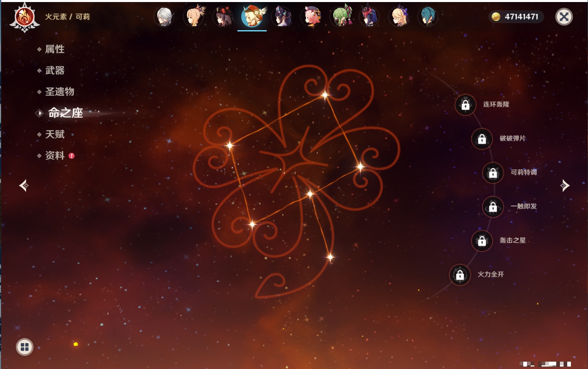Viewport: 588px width, 369px height.
Task: Select the dark purple-haired girl avatar
Action: [282, 17]
